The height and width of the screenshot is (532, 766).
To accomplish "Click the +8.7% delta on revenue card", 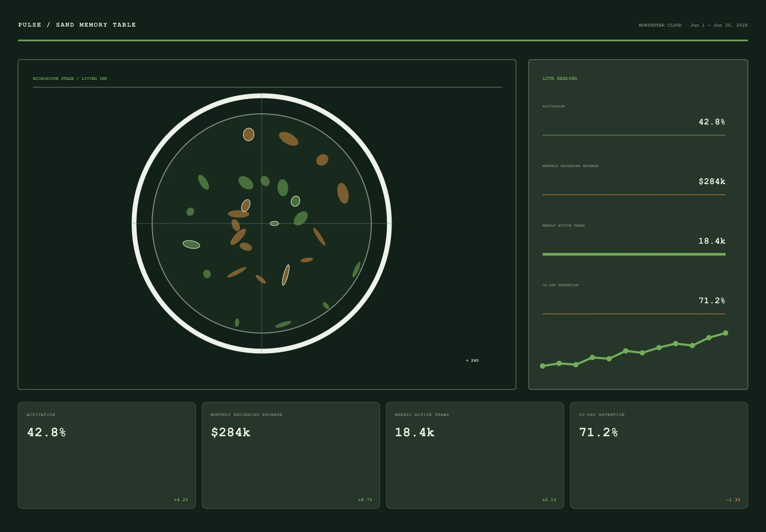I will (x=365, y=500).
